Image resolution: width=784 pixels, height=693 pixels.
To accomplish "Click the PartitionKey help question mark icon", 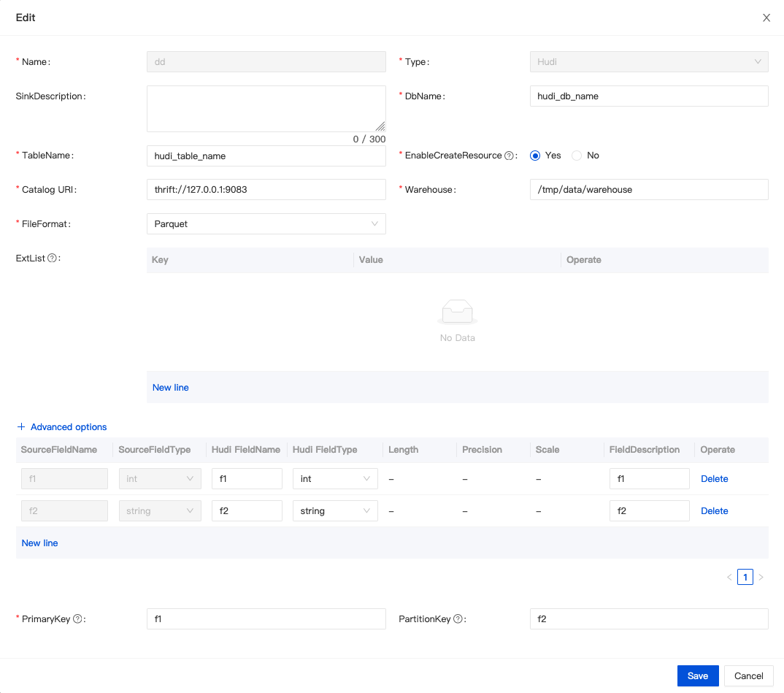I will pyautogui.click(x=458, y=619).
